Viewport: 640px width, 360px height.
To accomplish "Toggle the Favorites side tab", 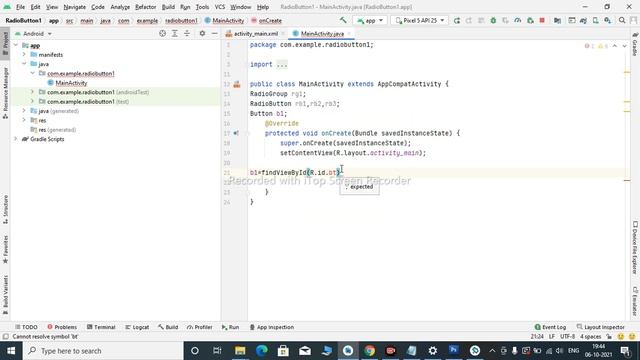I will (5, 249).
